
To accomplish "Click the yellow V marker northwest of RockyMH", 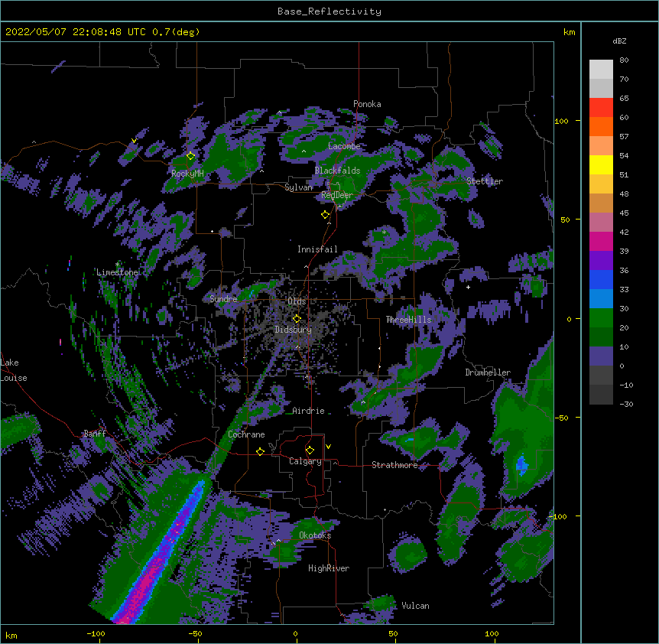I will (134, 141).
